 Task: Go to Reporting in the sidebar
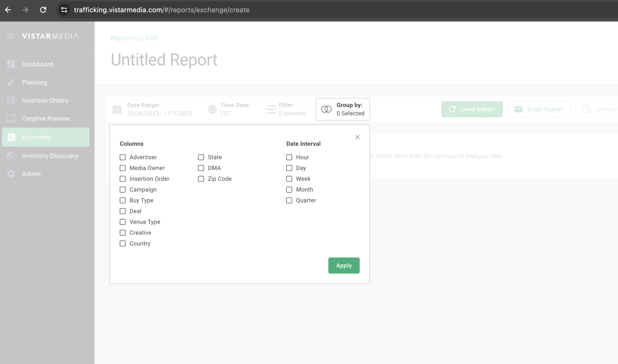point(46,137)
